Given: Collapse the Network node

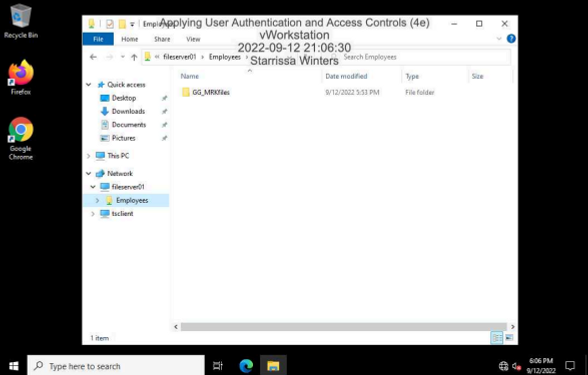Looking at the screenshot, I should [x=89, y=173].
